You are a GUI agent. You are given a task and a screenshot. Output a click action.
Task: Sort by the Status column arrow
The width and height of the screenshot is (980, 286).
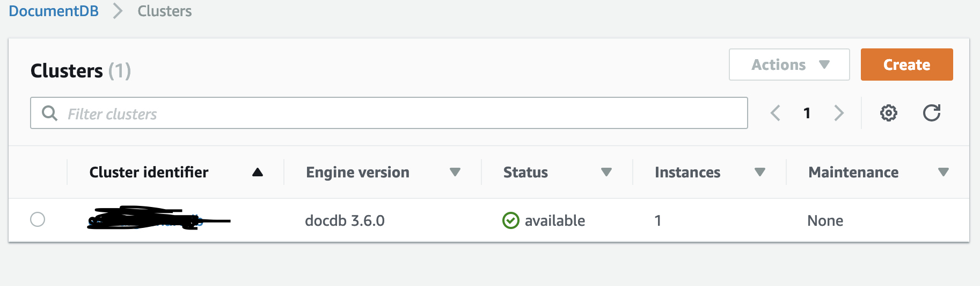click(606, 172)
